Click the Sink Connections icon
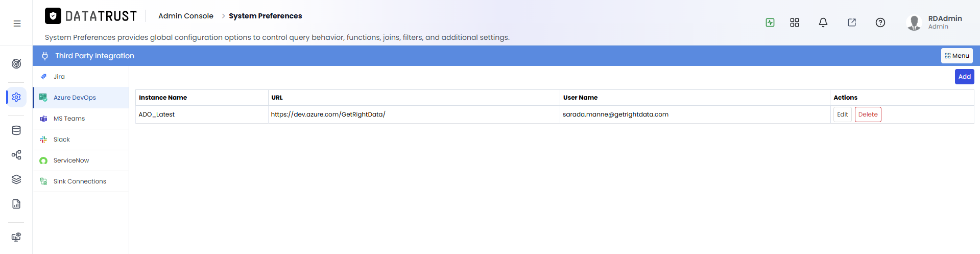 (43, 181)
